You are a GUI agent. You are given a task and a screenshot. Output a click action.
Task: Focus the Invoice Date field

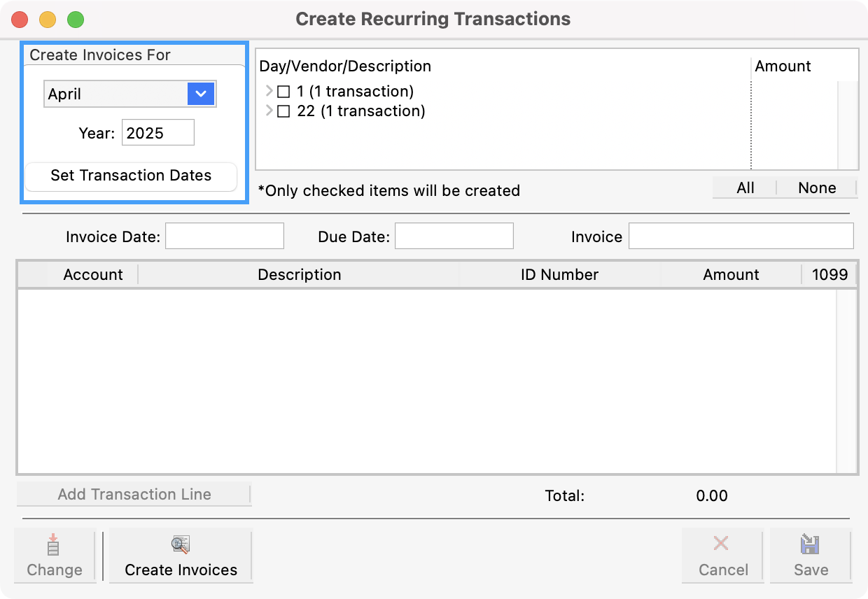point(224,237)
